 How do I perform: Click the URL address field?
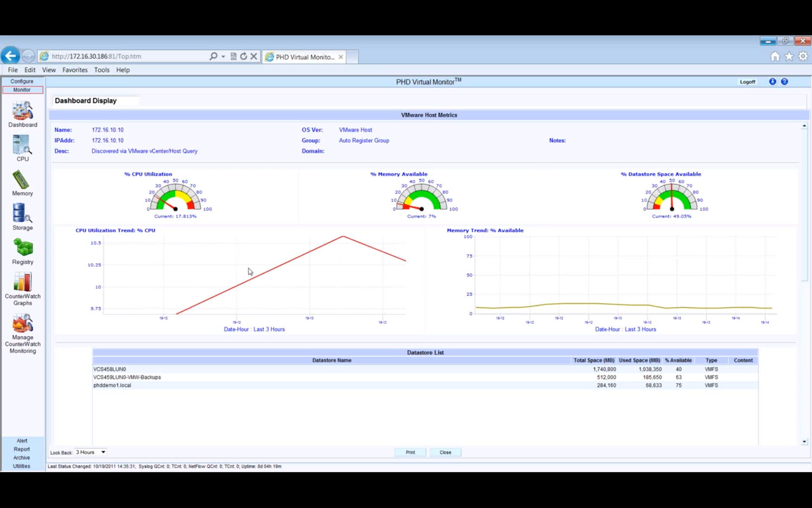128,57
